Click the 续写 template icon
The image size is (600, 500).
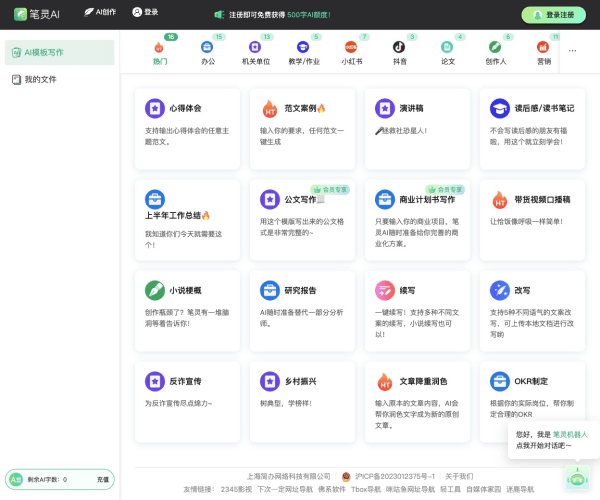pyautogui.click(x=385, y=290)
